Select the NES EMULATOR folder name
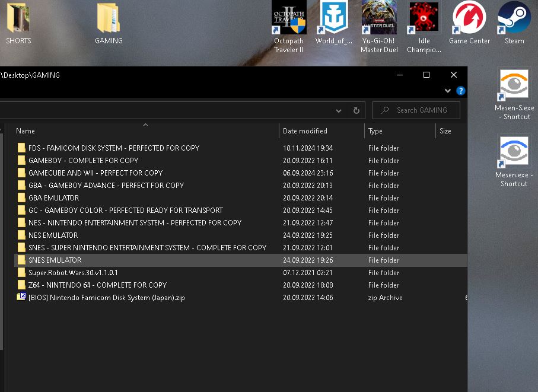 point(53,235)
